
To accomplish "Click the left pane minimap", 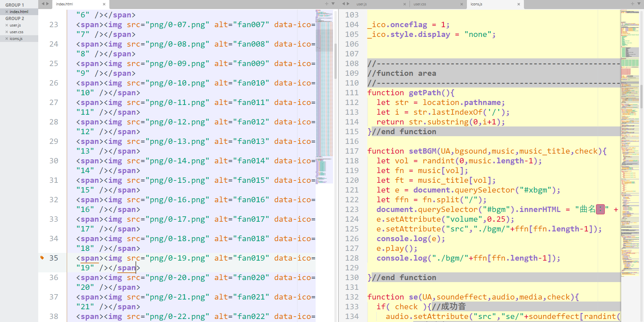I will tap(324, 101).
